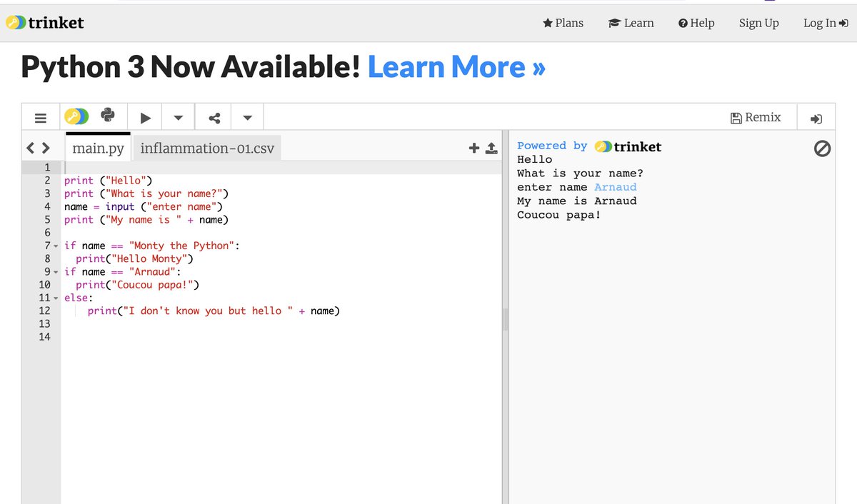Viewport: 857px width, 504px height.
Task: Expand the share options dropdown arrow
Action: [247, 117]
